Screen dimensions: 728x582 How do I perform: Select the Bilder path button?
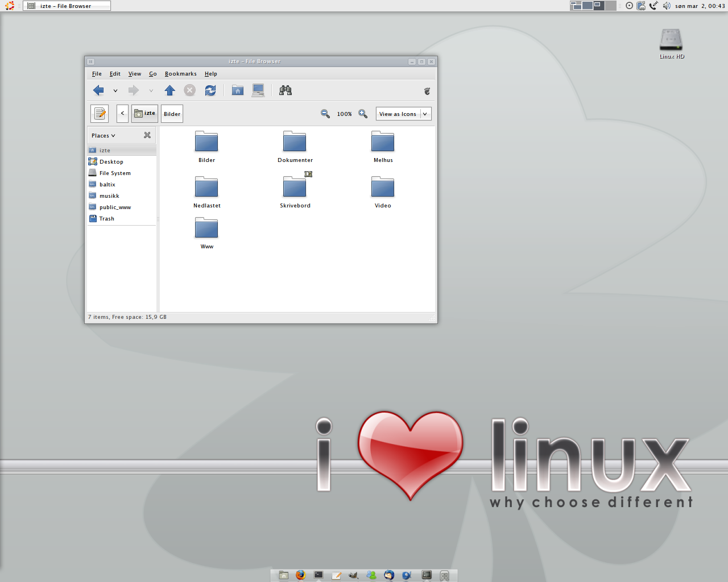pyautogui.click(x=172, y=114)
